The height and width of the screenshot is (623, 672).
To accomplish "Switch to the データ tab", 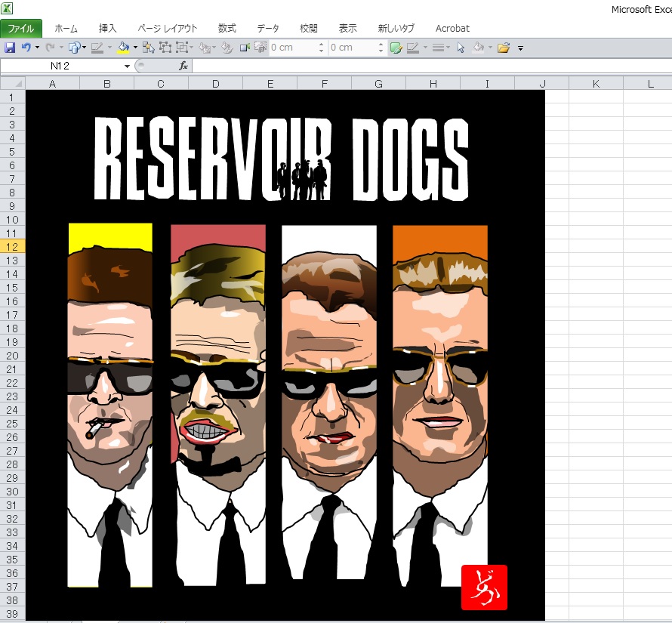I will coord(268,28).
